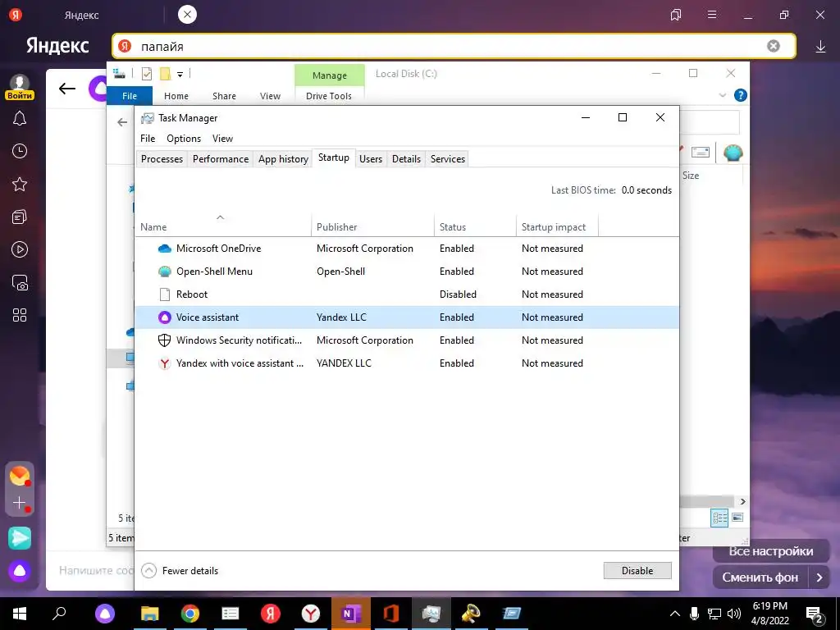Select the Microsoft OneDrive startup row

tap(407, 249)
